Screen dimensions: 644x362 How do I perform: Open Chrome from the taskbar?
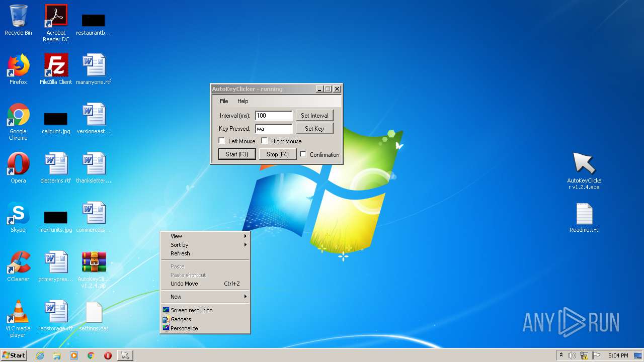(91, 355)
